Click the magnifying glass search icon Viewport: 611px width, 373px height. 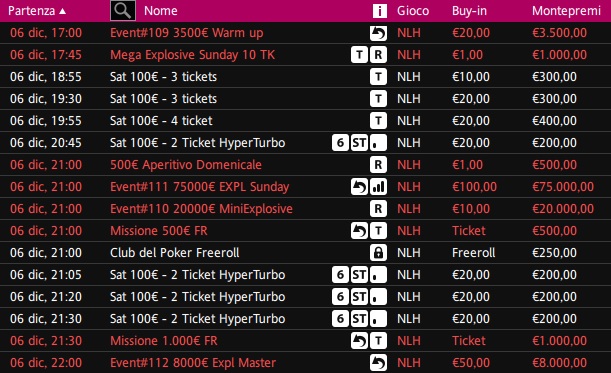(x=123, y=11)
